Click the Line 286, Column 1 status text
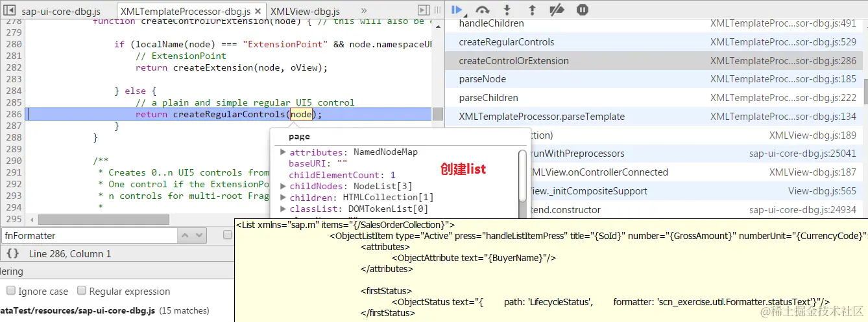 click(x=70, y=253)
